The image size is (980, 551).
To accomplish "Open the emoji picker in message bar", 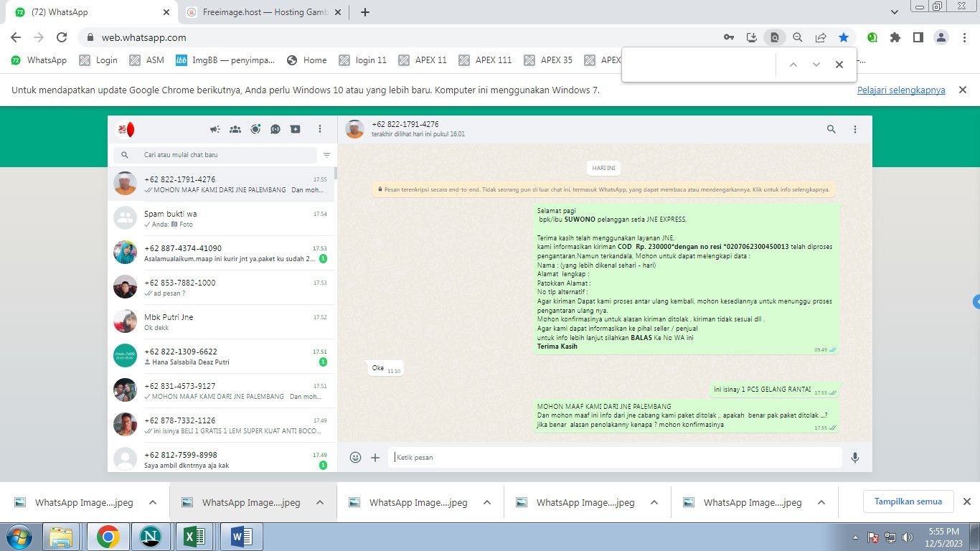I will (x=355, y=457).
